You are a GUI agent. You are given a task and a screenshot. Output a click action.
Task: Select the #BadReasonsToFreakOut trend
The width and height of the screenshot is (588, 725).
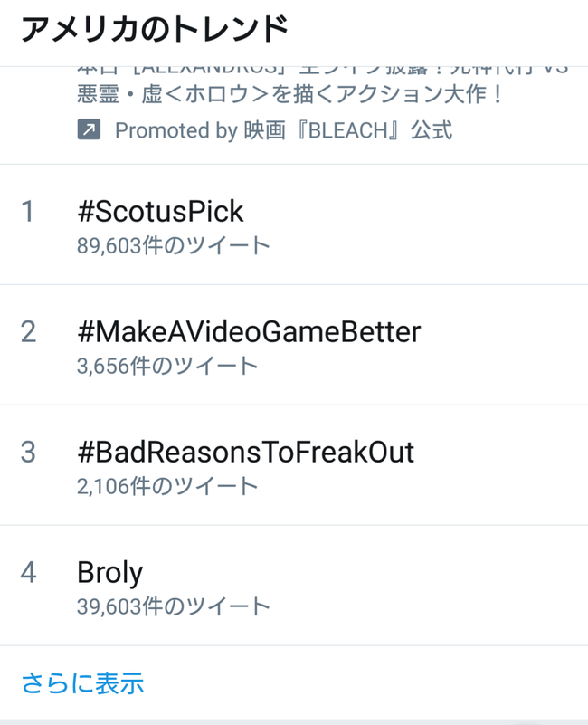coord(245,453)
